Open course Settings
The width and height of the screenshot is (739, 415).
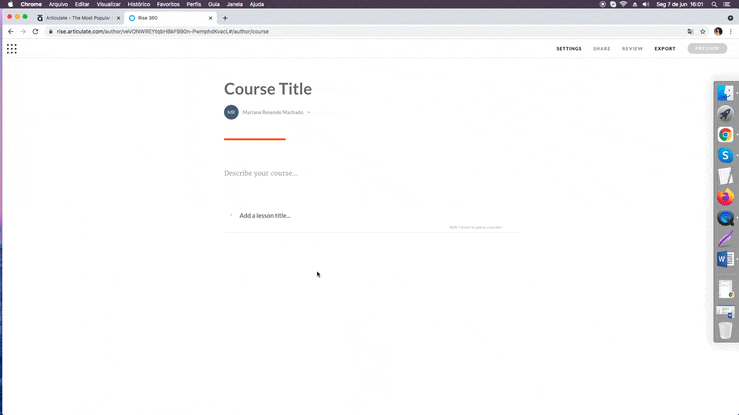point(569,48)
